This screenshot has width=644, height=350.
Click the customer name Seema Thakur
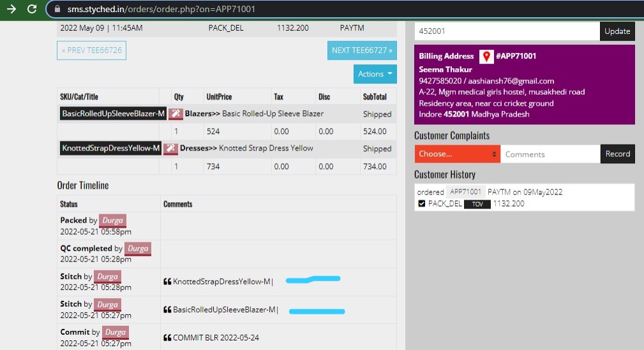446,69
